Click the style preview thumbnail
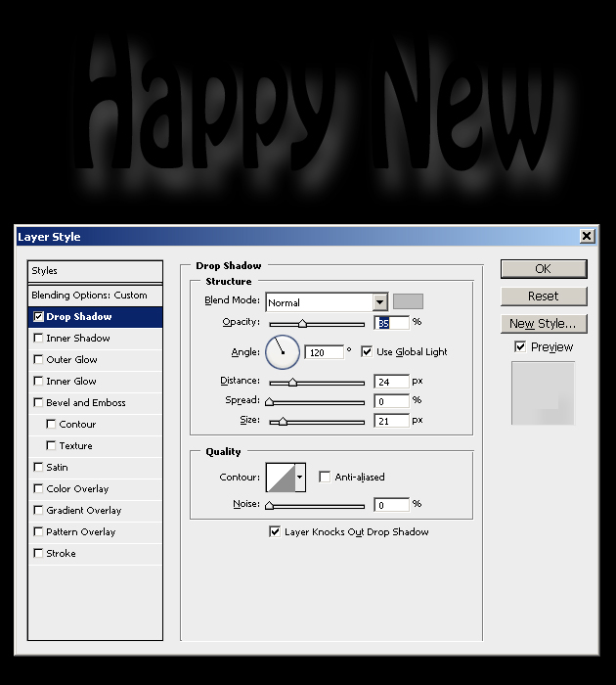 [x=543, y=393]
